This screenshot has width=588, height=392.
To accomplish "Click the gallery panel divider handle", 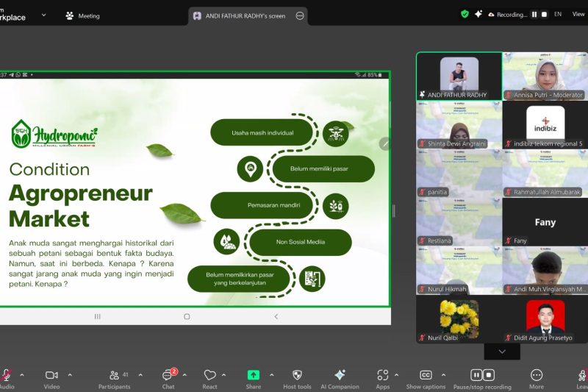I will coord(393,211).
